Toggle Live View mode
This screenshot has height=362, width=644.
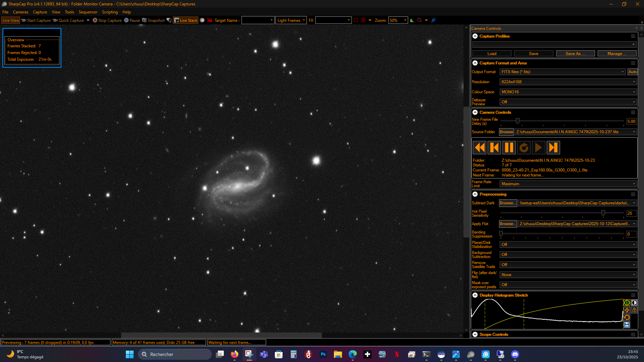[x=11, y=20]
